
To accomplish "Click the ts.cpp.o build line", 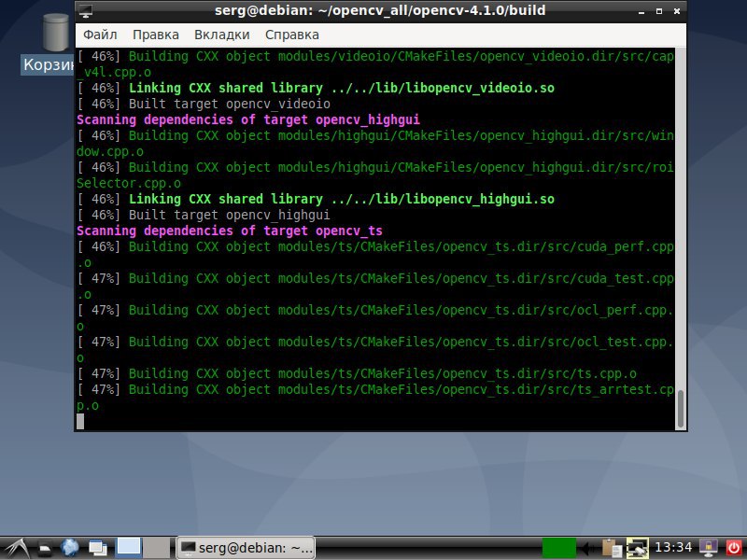I will coord(357,374).
